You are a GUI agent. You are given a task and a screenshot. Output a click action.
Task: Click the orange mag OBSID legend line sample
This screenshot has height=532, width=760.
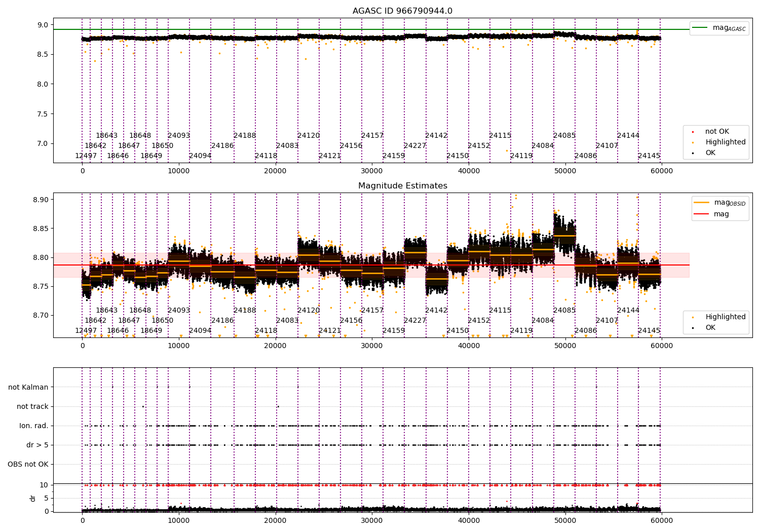coord(701,203)
